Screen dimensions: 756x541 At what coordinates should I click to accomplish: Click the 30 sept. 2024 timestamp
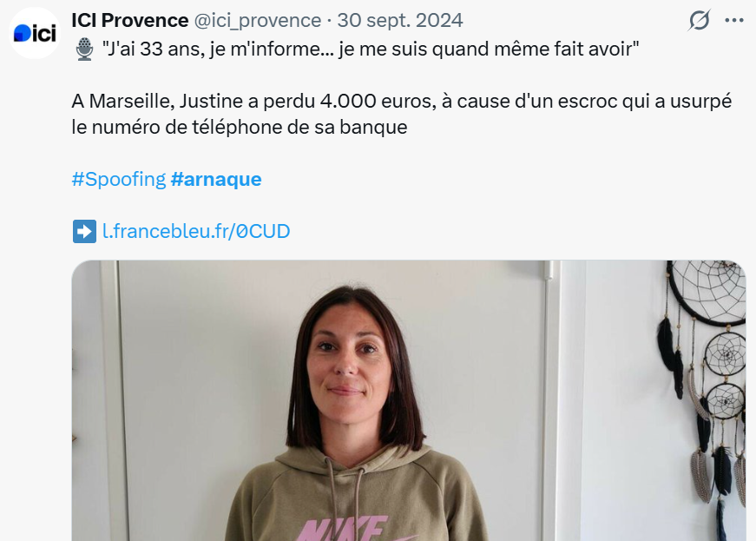click(399, 20)
